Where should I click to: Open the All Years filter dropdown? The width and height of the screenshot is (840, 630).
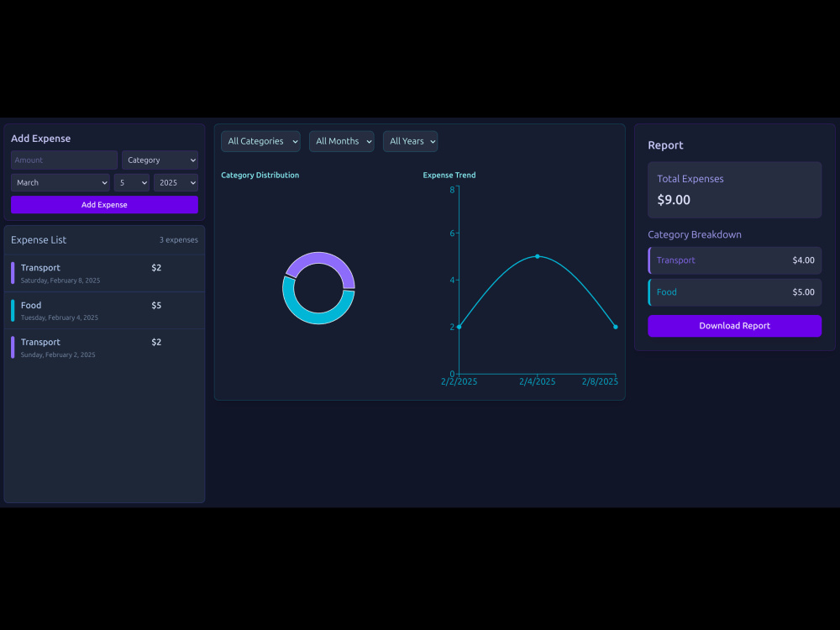click(x=410, y=141)
